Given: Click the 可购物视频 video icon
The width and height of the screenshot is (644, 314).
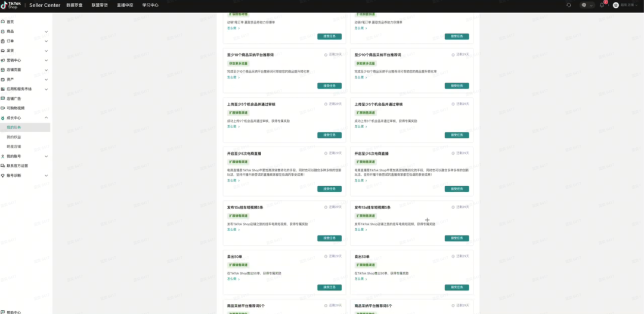Looking at the screenshot, I should coord(3,108).
